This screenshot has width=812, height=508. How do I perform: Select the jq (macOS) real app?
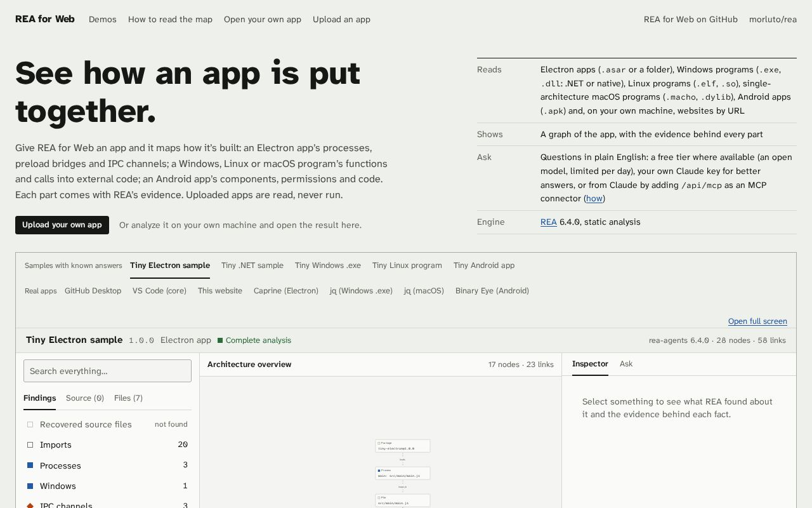424,291
